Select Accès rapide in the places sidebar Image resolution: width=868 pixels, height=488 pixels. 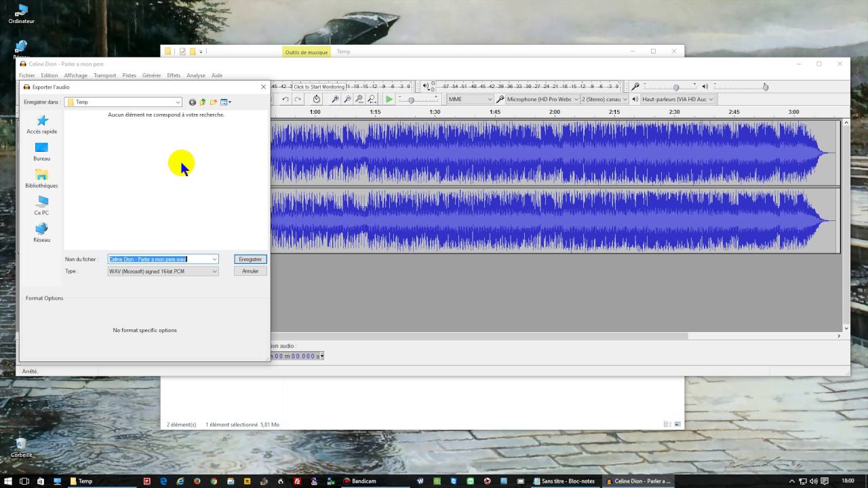42,125
